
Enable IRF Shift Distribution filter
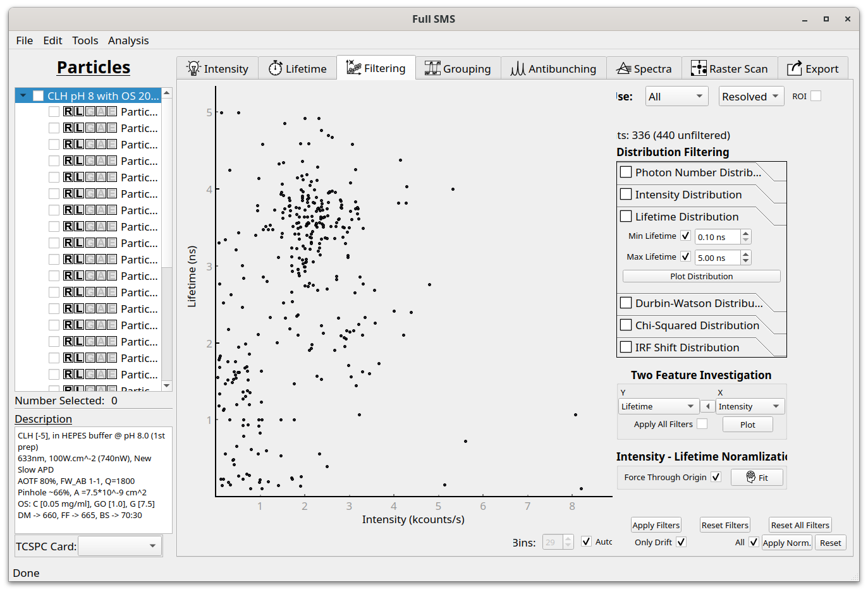(627, 347)
